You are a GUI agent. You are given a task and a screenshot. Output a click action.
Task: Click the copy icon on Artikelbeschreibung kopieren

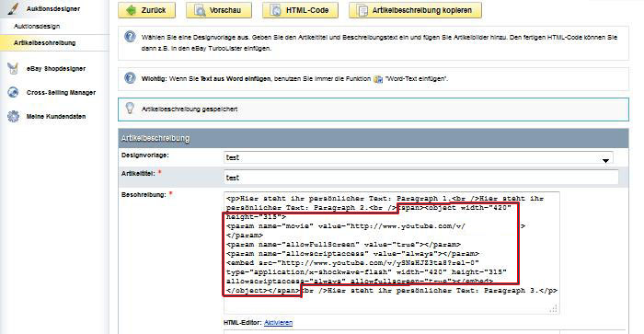click(362, 10)
